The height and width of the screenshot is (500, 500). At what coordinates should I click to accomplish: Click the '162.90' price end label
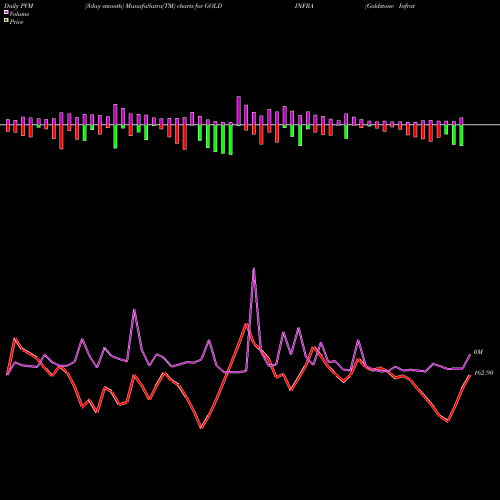[x=483, y=373]
